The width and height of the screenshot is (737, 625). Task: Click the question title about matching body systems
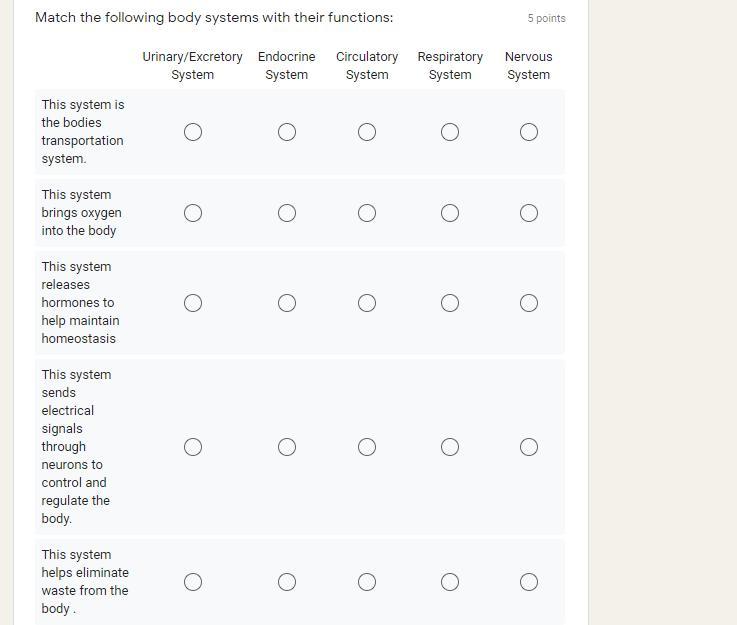click(x=214, y=18)
